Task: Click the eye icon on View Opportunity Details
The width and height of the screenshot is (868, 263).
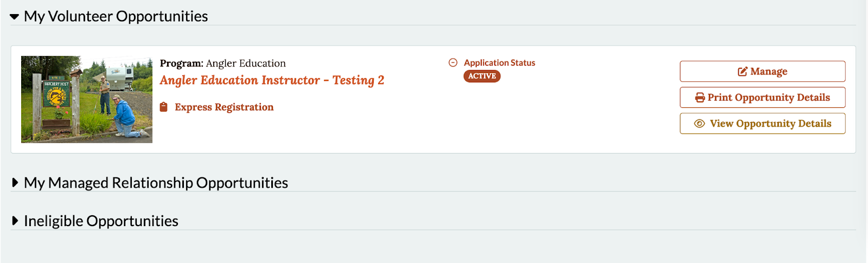Action: click(700, 124)
